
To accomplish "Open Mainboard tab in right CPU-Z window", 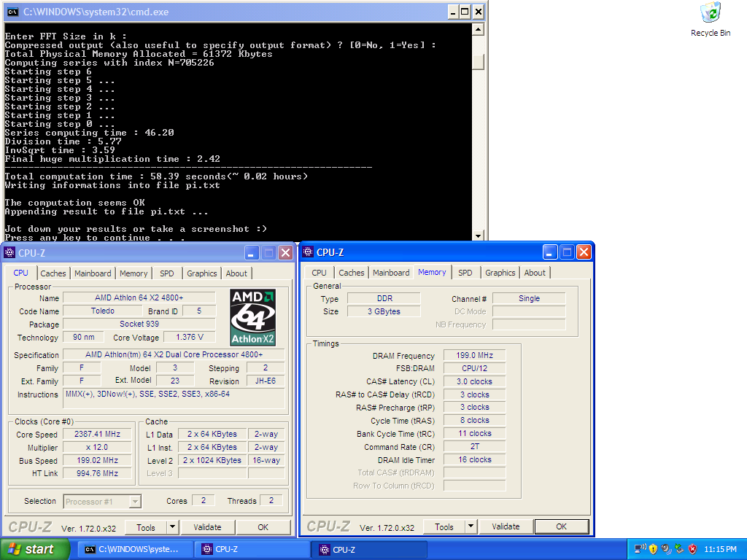I will point(391,273).
